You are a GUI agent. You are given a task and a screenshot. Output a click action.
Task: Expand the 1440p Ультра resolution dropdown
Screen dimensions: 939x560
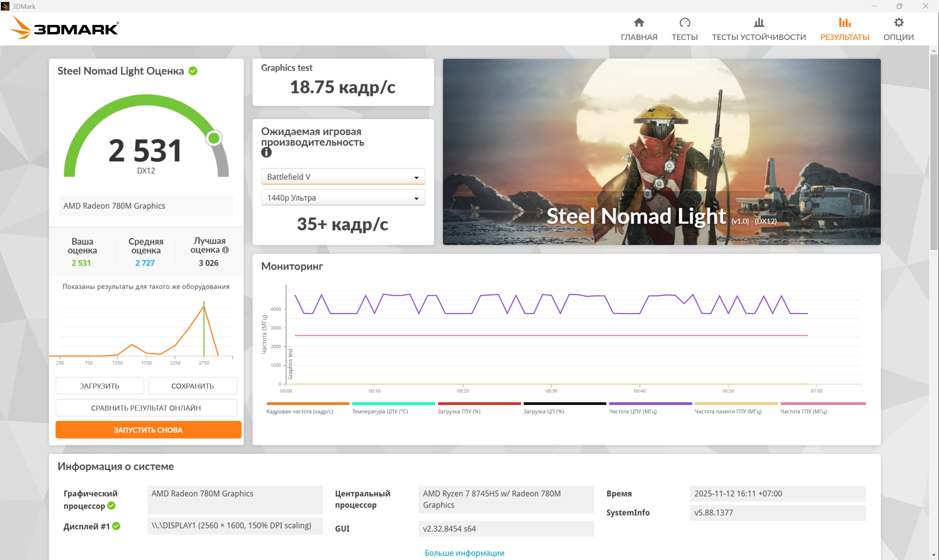[x=343, y=198]
